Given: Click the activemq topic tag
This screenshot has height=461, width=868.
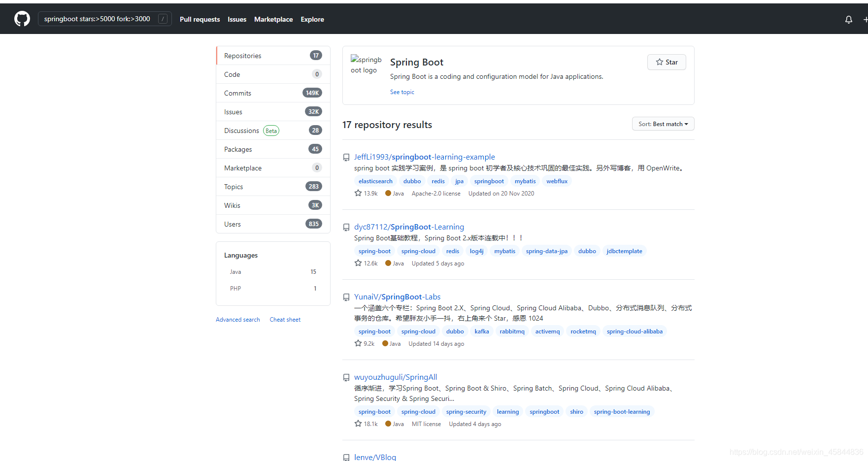Looking at the screenshot, I should [547, 331].
